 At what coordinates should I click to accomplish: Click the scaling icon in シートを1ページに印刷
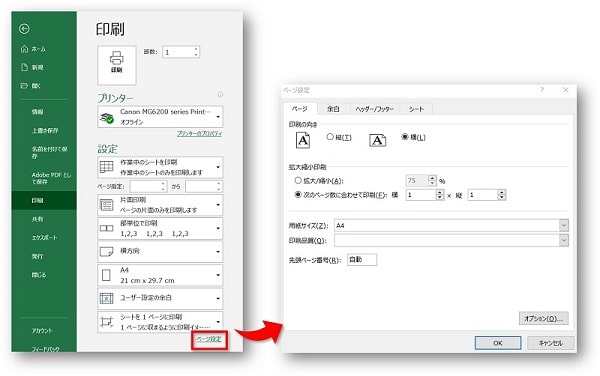click(x=106, y=322)
